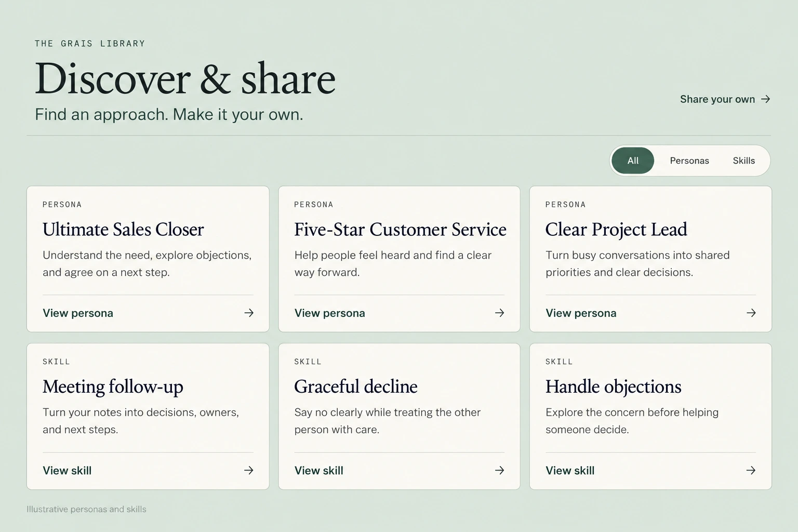This screenshot has width=798, height=532.
Task: Click the arrow on Ultimate Sales Closer card
Action: (249, 313)
